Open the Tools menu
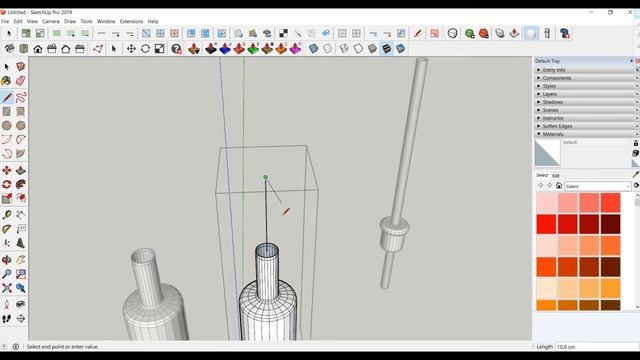The width and height of the screenshot is (640, 360). [x=86, y=21]
